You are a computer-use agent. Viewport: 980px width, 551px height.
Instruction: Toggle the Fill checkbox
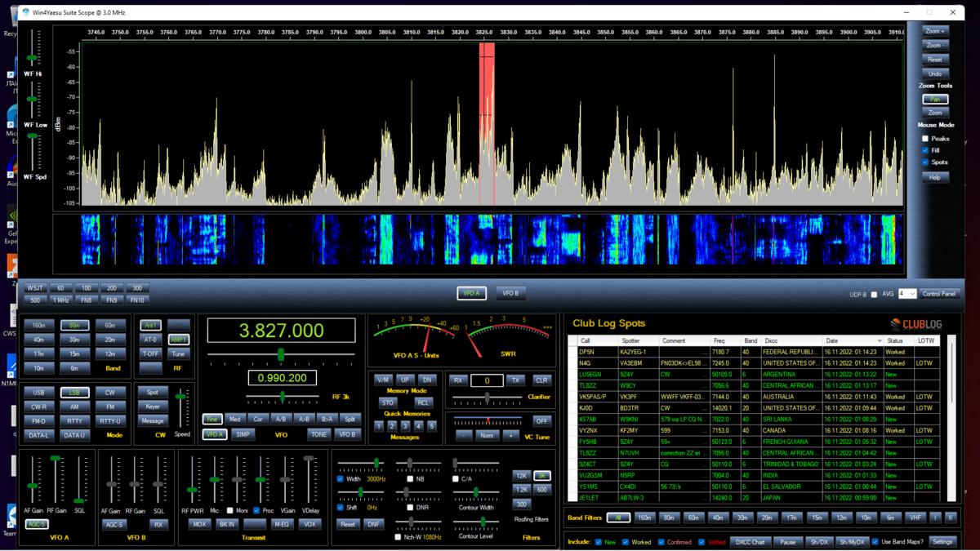(925, 150)
